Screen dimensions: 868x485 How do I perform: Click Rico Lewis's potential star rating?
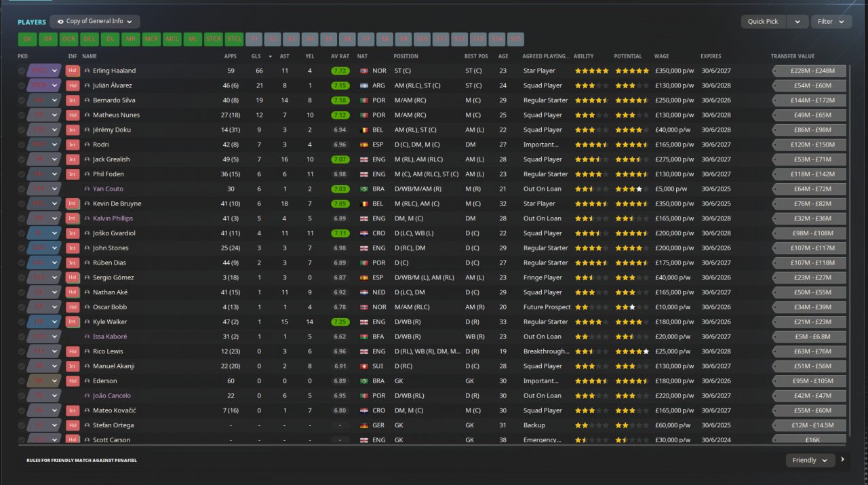click(631, 351)
